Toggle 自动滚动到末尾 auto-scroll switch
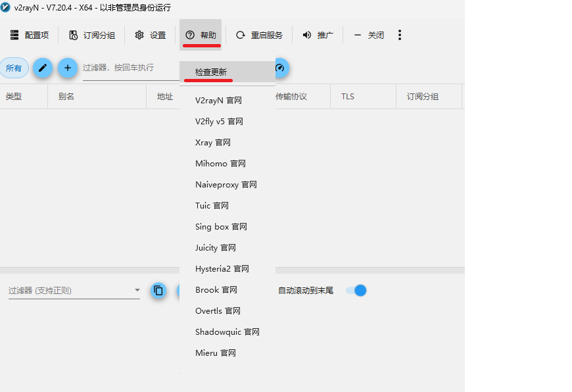The height and width of the screenshot is (392, 572). click(x=356, y=291)
